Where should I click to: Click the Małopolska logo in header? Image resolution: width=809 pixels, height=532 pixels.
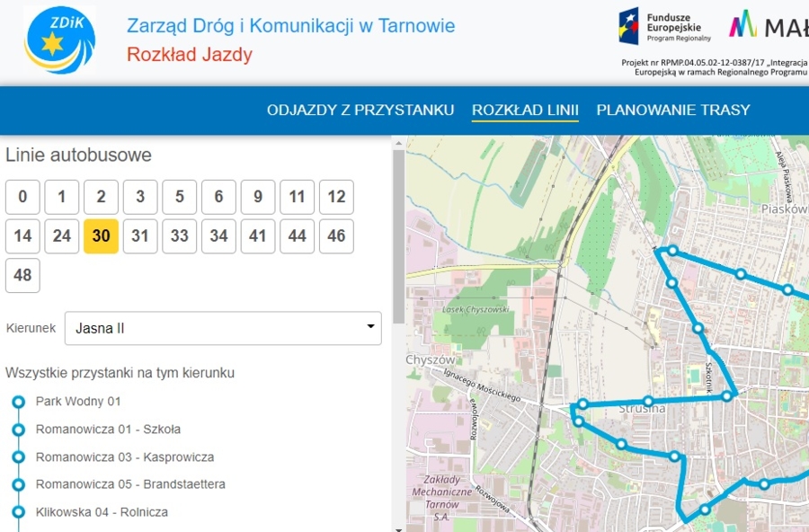(768, 25)
